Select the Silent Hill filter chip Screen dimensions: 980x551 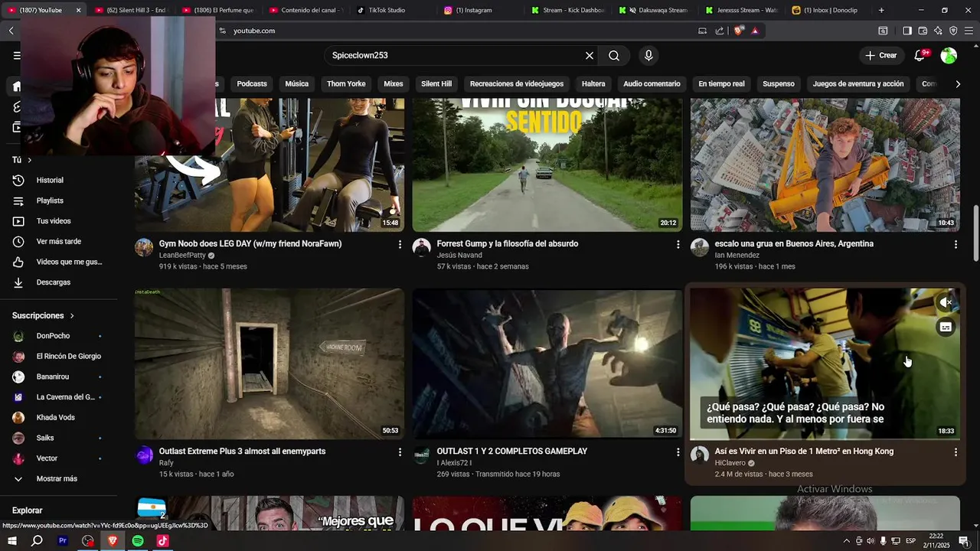pyautogui.click(x=436, y=83)
